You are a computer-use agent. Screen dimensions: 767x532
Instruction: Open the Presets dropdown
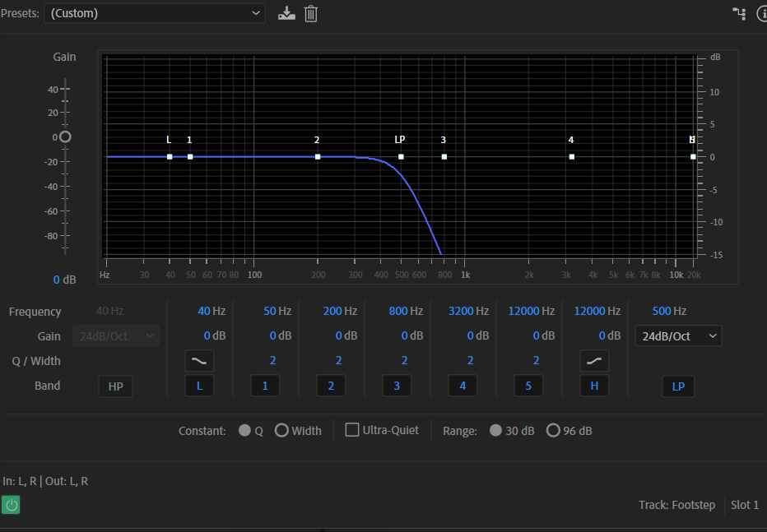pos(154,13)
